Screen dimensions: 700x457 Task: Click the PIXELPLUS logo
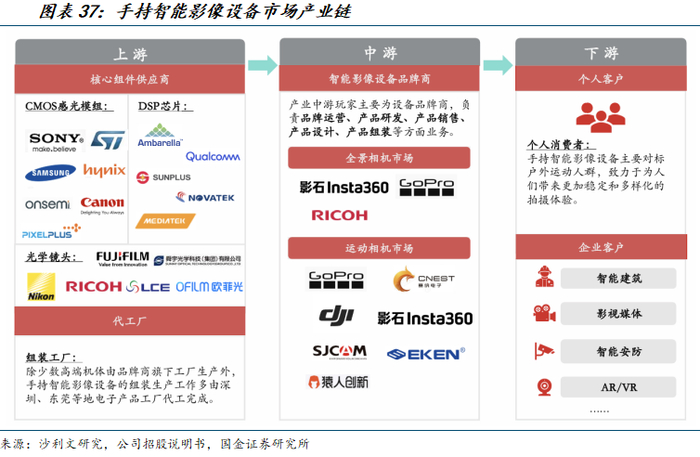(x=51, y=232)
